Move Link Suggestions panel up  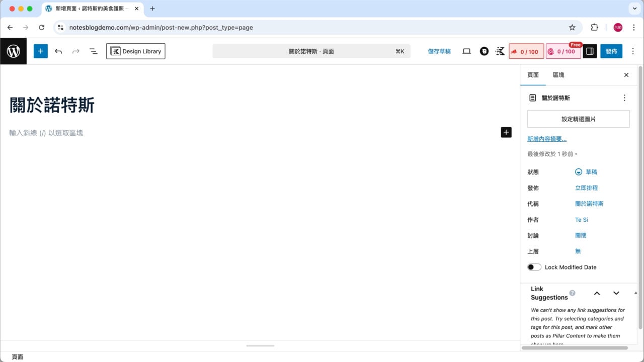597,293
